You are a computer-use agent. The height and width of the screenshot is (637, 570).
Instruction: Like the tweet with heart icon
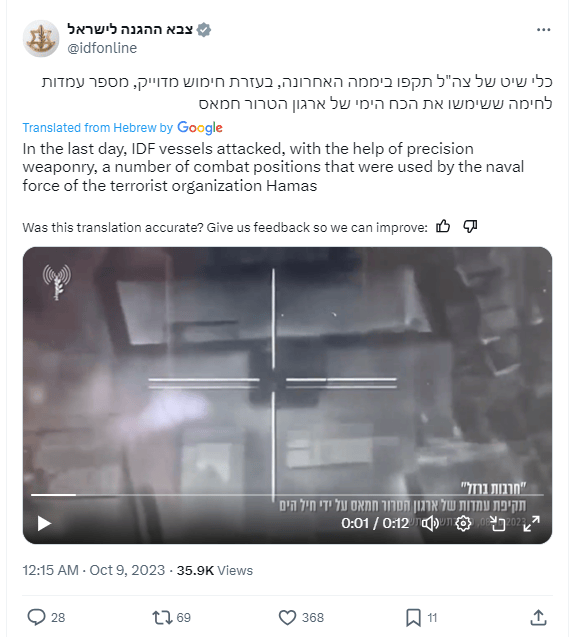click(287, 618)
